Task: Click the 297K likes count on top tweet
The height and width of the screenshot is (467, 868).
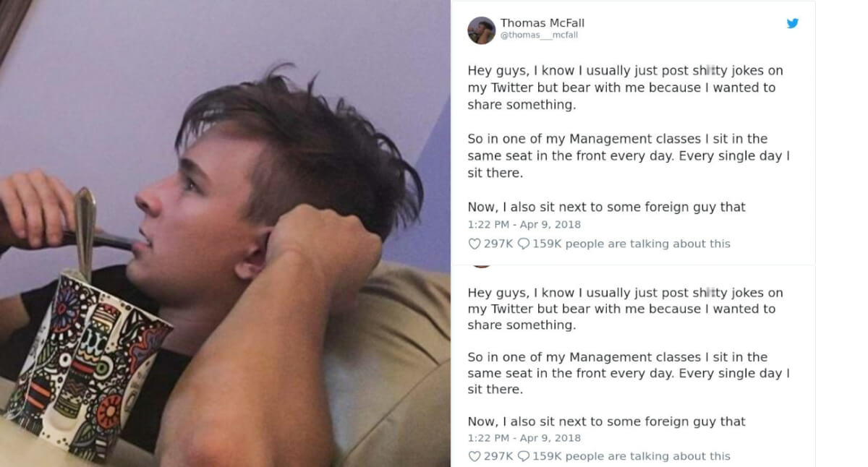Action: (498, 244)
